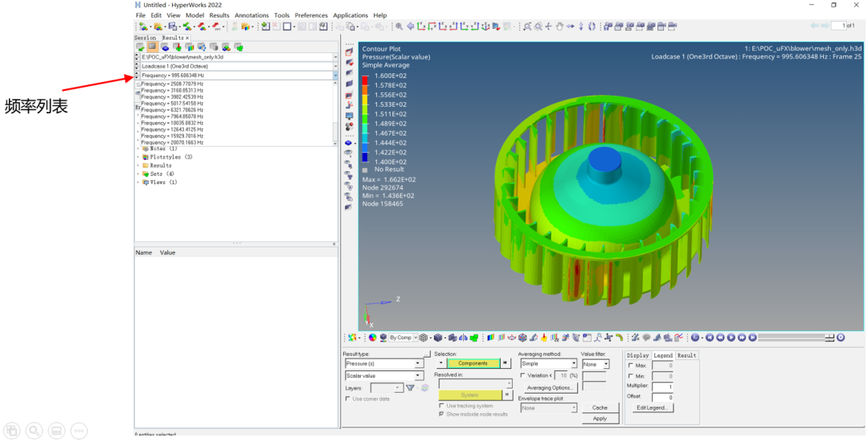This screenshot has height=442, width=868.
Task: Click the green mesh cube icon
Action: [474, 338]
